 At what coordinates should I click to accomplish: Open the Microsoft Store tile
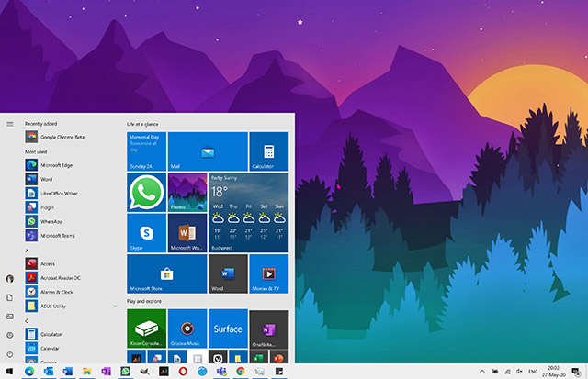pos(166,273)
